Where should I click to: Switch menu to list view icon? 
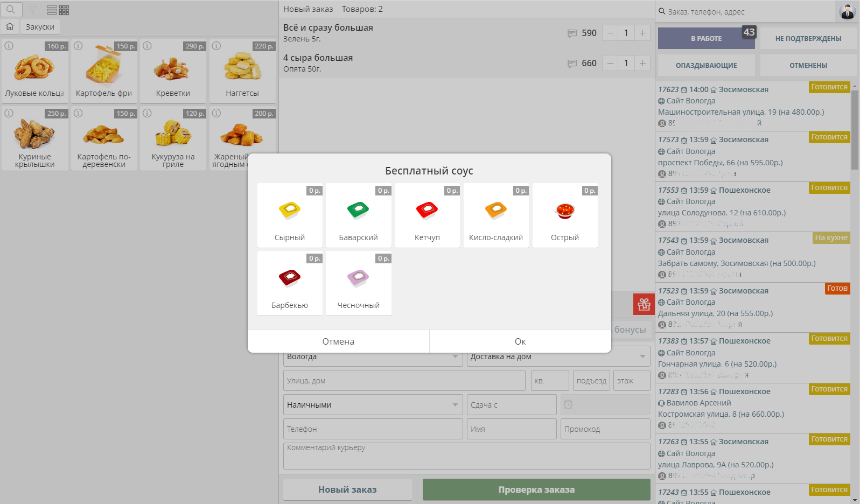click(52, 10)
